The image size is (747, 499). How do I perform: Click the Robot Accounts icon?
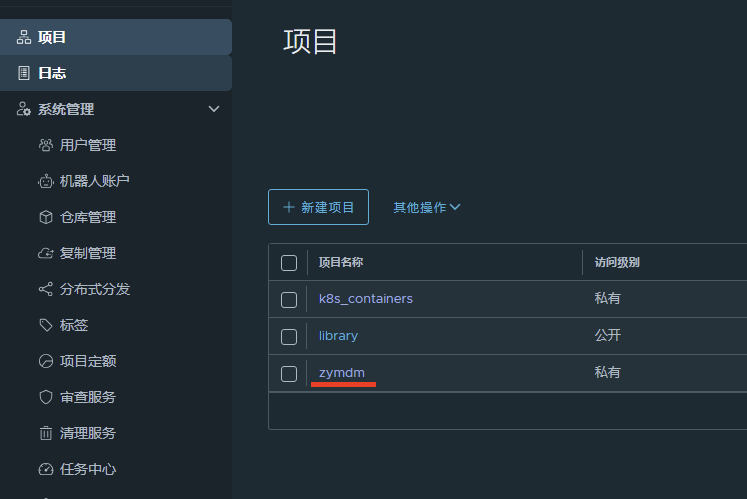[x=45, y=181]
